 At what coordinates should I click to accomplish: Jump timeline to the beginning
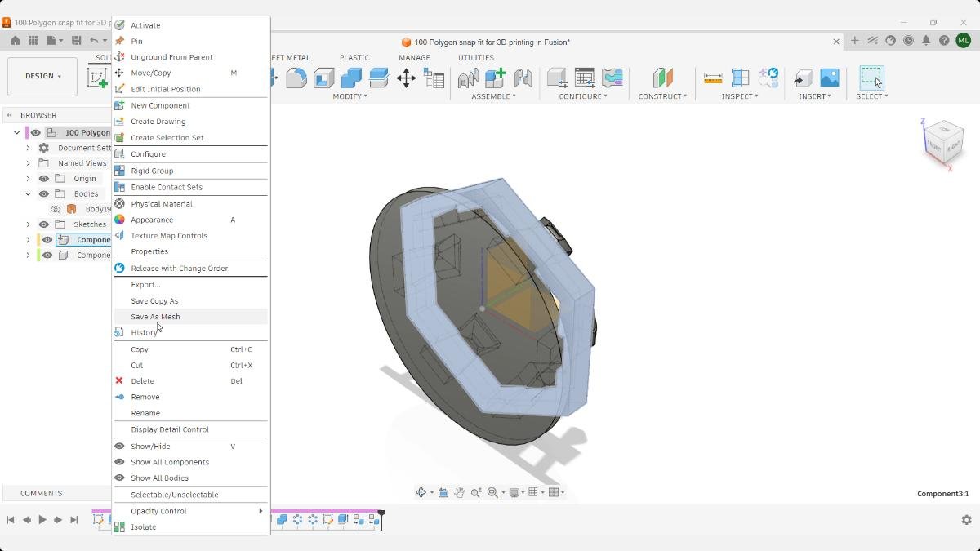pos(11,519)
